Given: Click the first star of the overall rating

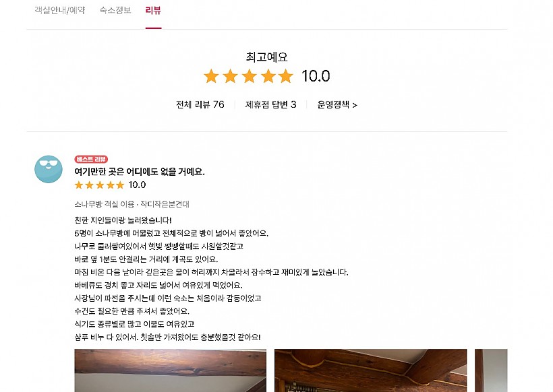Looking at the screenshot, I should (211, 76).
